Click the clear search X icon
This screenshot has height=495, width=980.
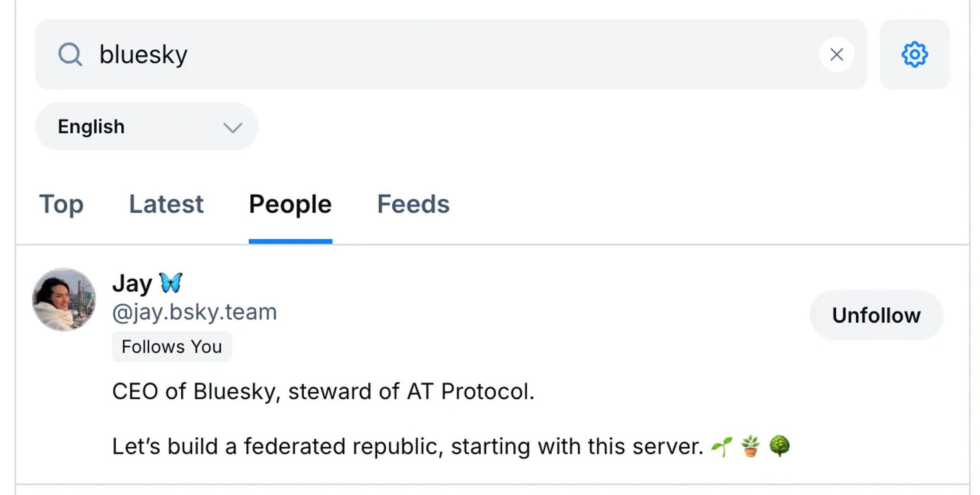tap(837, 54)
